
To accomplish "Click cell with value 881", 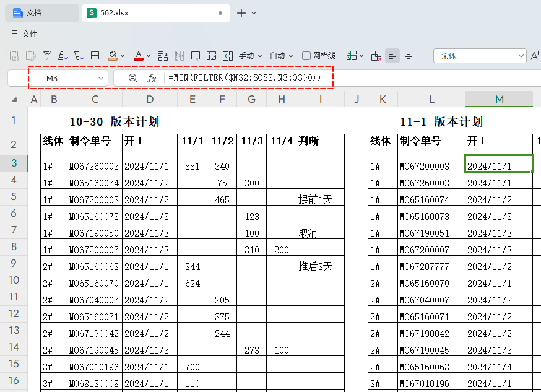I will [x=192, y=163].
